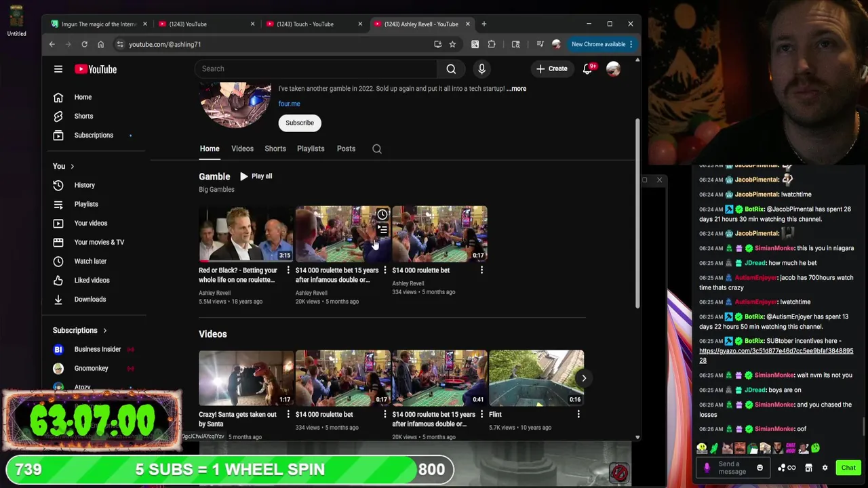Image resolution: width=868 pixels, height=488 pixels.
Task: Open the Untitled desktop icon
Action: point(16,20)
